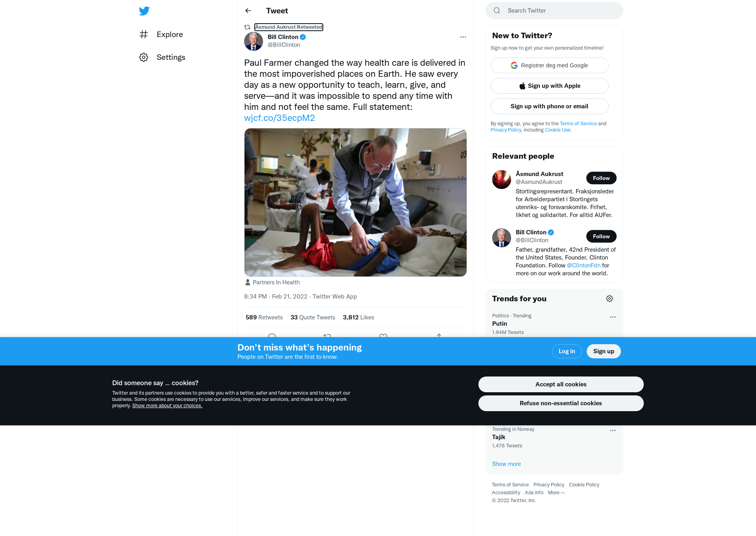Accept all cookies

click(x=561, y=384)
